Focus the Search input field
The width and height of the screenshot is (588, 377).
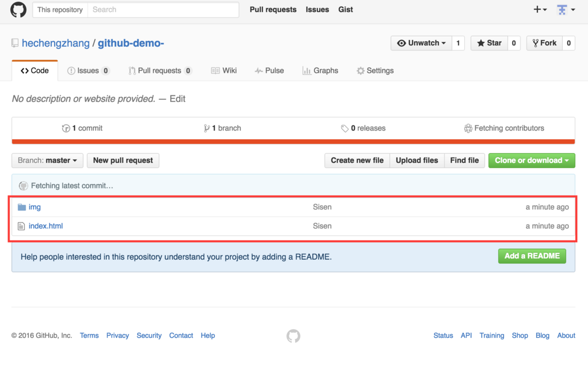click(x=163, y=10)
